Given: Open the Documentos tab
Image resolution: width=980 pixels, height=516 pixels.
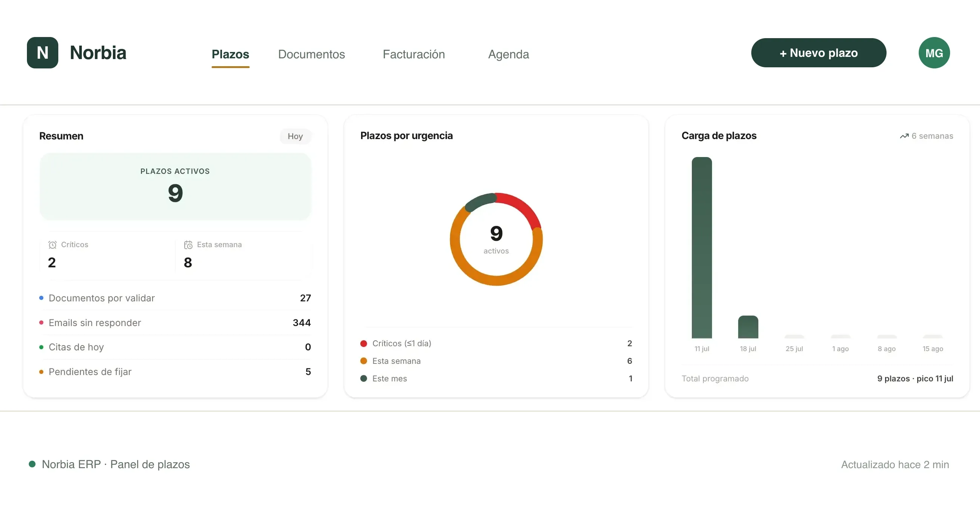Looking at the screenshot, I should [311, 54].
